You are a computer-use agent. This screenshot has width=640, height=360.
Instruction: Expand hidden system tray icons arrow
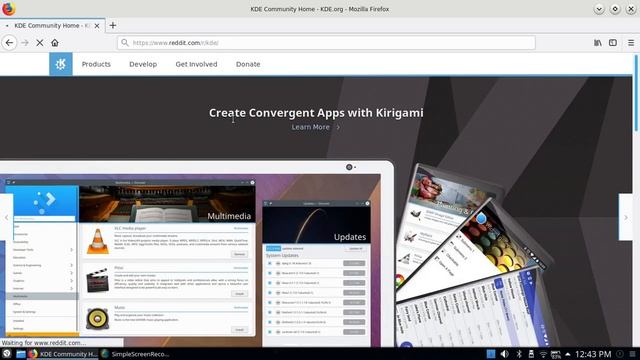(x=568, y=354)
